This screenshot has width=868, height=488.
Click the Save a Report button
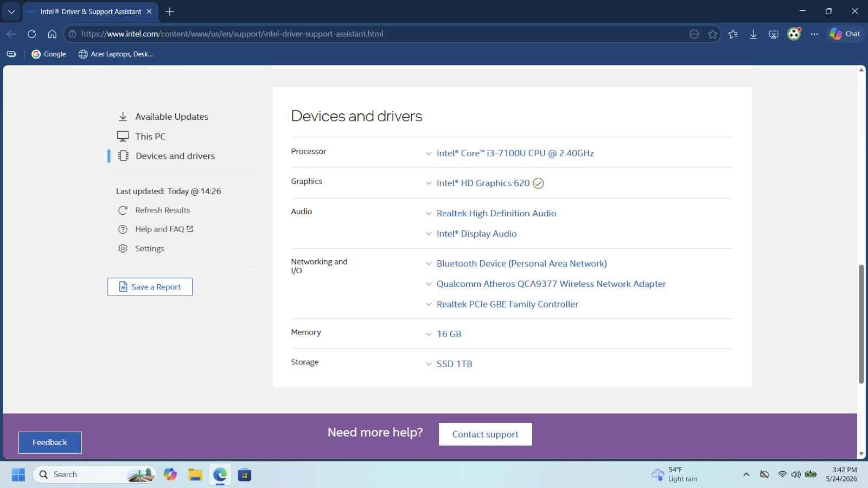pyautogui.click(x=150, y=287)
